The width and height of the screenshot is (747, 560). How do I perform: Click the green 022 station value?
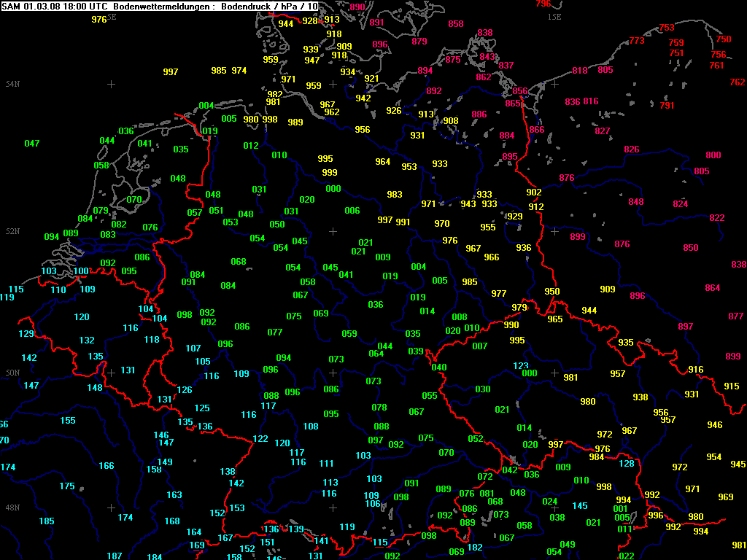[627, 556]
